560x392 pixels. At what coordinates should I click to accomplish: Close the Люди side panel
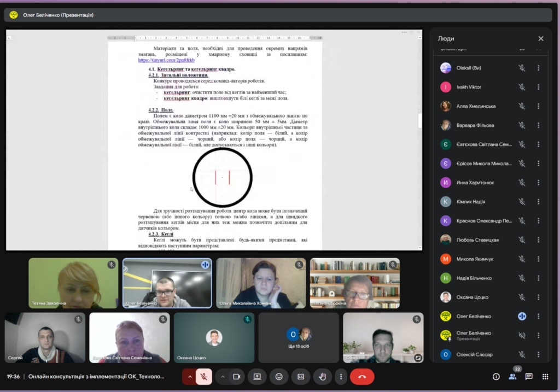click(541, 39)
